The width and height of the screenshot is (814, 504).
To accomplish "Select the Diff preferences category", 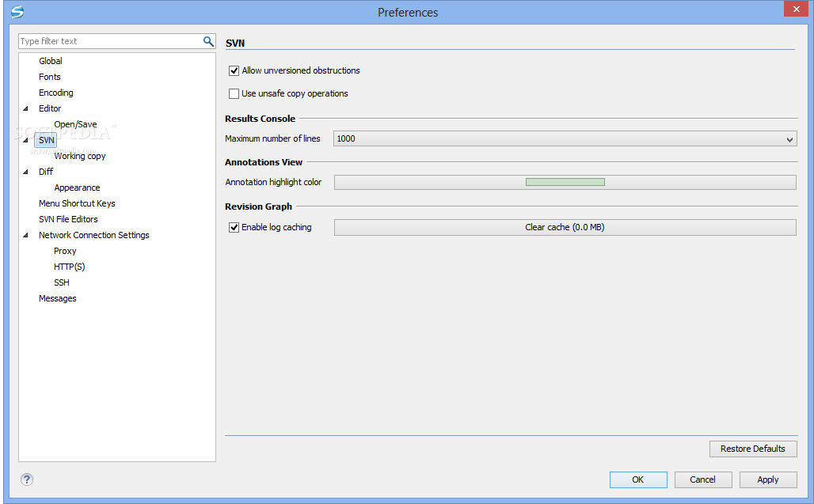I will click(x=46, y=172).
